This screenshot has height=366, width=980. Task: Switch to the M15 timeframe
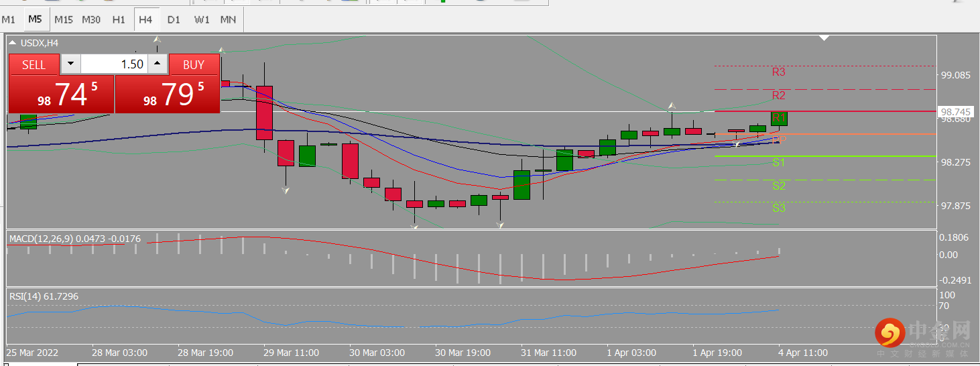64,19
